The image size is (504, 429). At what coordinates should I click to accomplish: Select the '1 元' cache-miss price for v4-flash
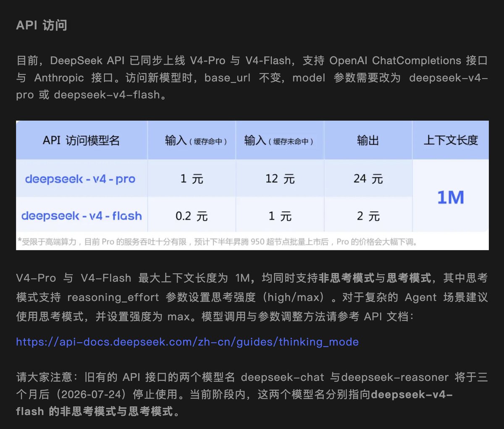click(x=280, y=216)
